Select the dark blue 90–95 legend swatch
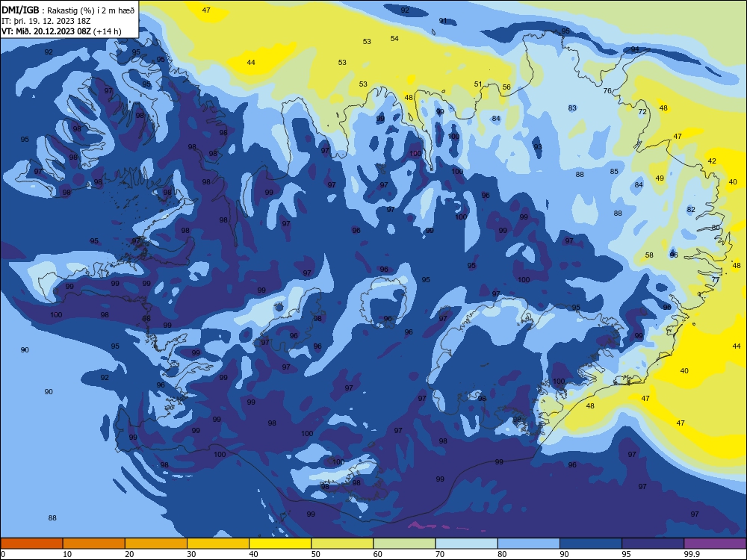Image resolution: width=747 pixels, height=560 pixels. pyautogui.click(x=591, y=544)
